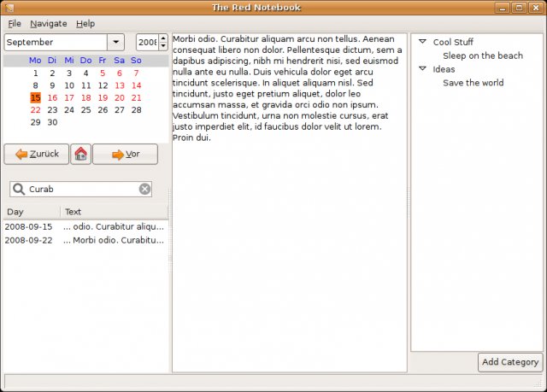Click the search field containing Curab
This screenshot has height=392, width=547.
82,190
